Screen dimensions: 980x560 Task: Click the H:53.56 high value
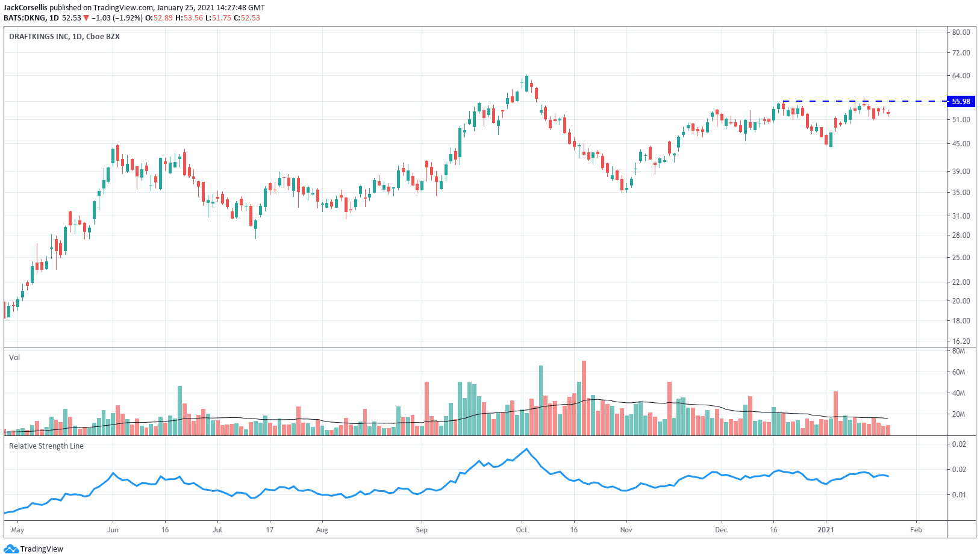pyautogui.click(x=189, y=18)
